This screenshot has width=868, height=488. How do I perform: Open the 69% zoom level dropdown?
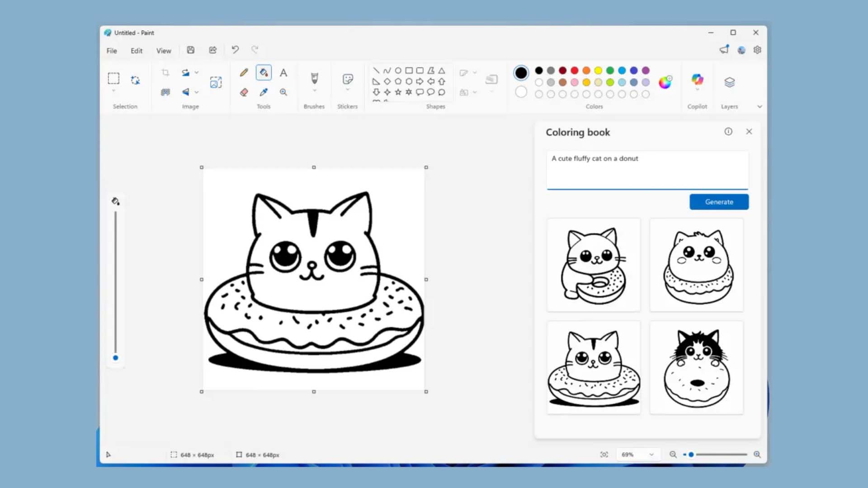point(651,455)
